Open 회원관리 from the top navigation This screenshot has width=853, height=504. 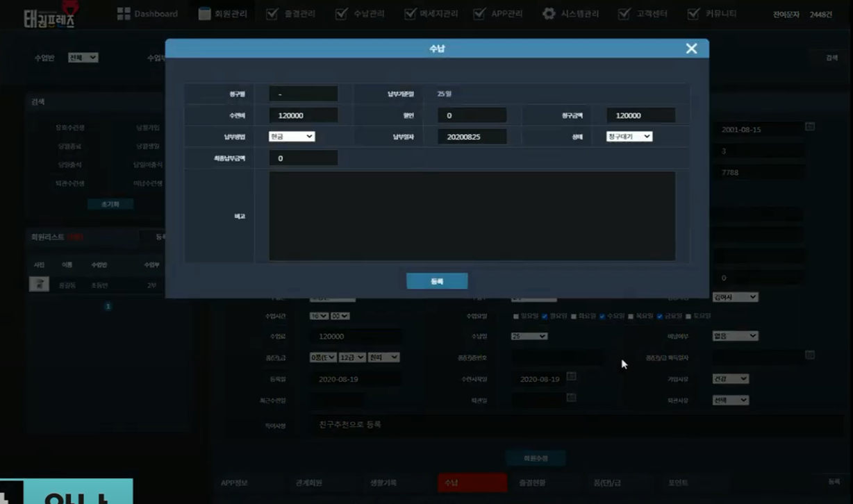pyautogui.click(x=223, y=14)
